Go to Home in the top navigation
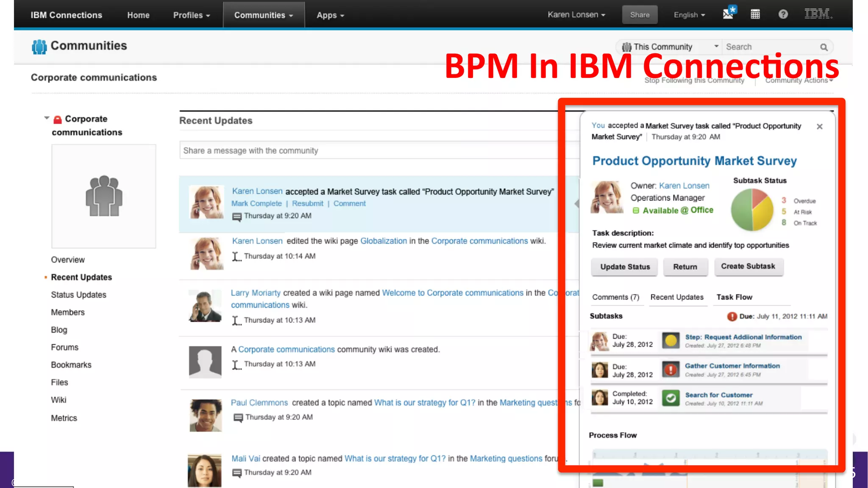Image resolution: width=868 pixels, height=488 pixels. 138,15
